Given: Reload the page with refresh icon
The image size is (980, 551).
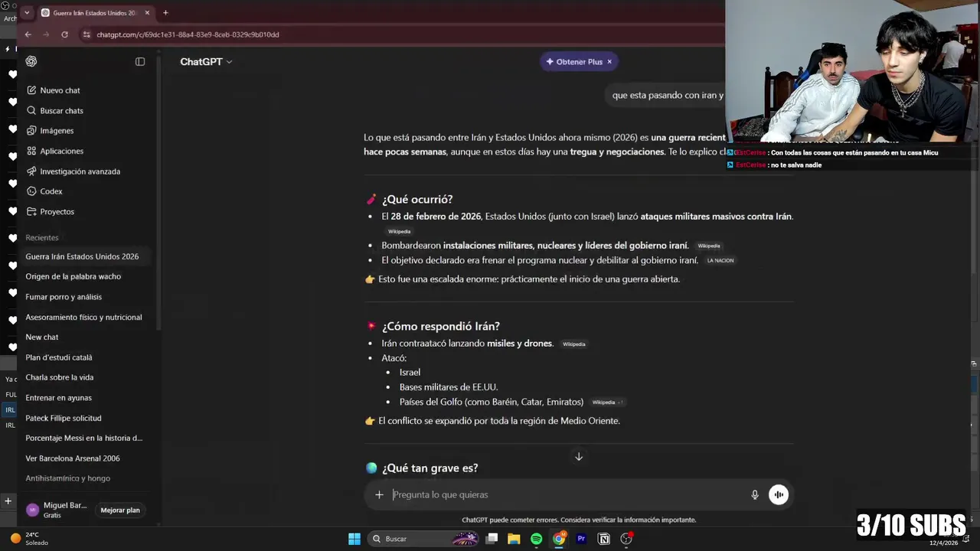Looking at the screenshot, I should pyautogui.click(x=64, y=34).
